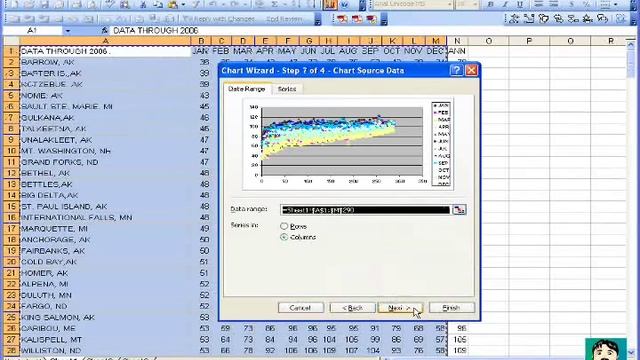
Task: Click the Bold formatting icon
Action: coord(490,4)
